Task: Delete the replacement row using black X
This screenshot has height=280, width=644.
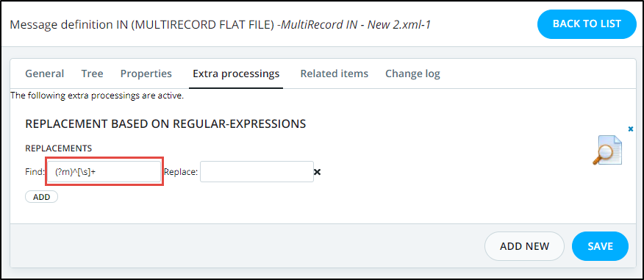Action: pos(317,172)
